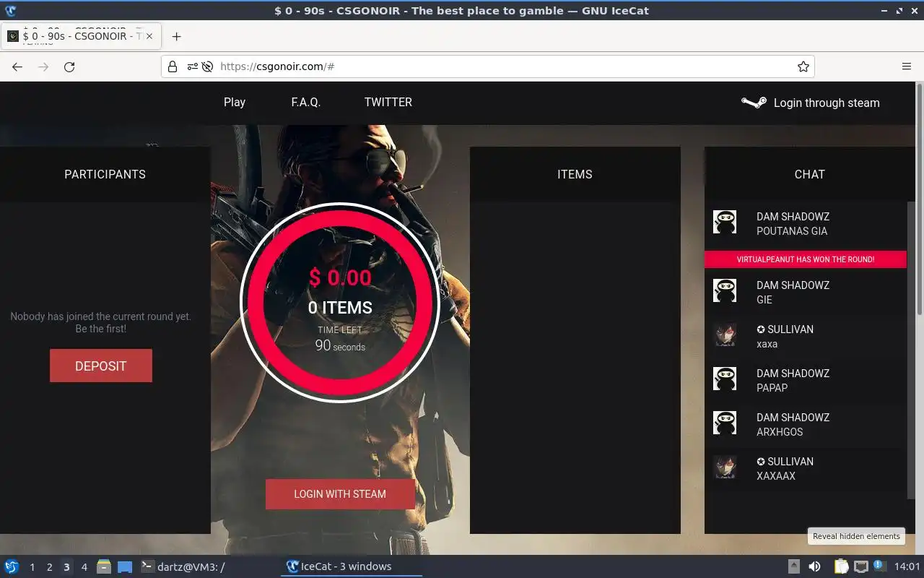Click the network tray icon
The height and width of the screenshot is (578, 924).
860,566
